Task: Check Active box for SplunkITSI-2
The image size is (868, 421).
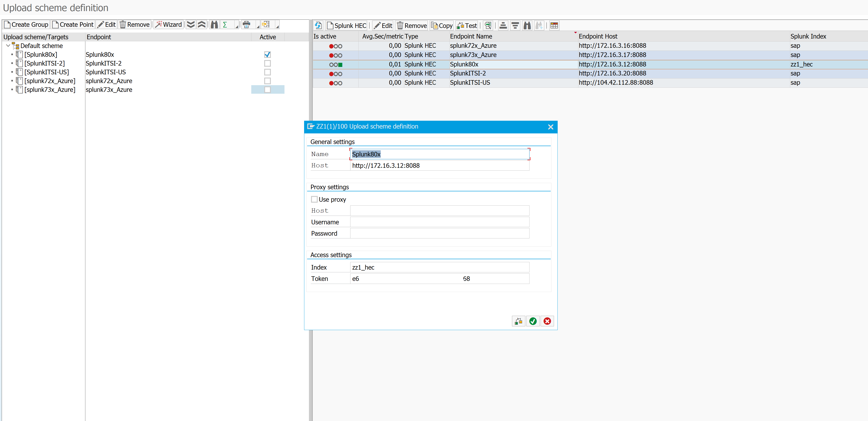Action: tap(267, 63)
